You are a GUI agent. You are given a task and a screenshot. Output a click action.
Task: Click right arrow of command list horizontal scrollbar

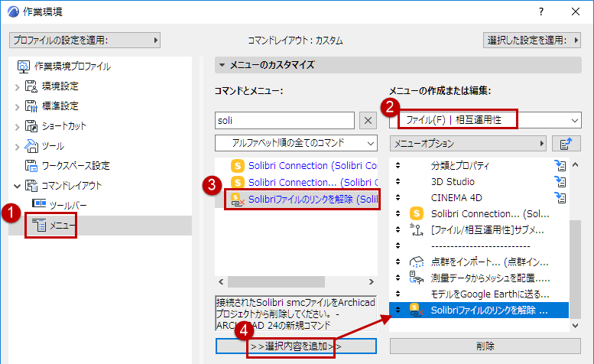tap(372, 282)
